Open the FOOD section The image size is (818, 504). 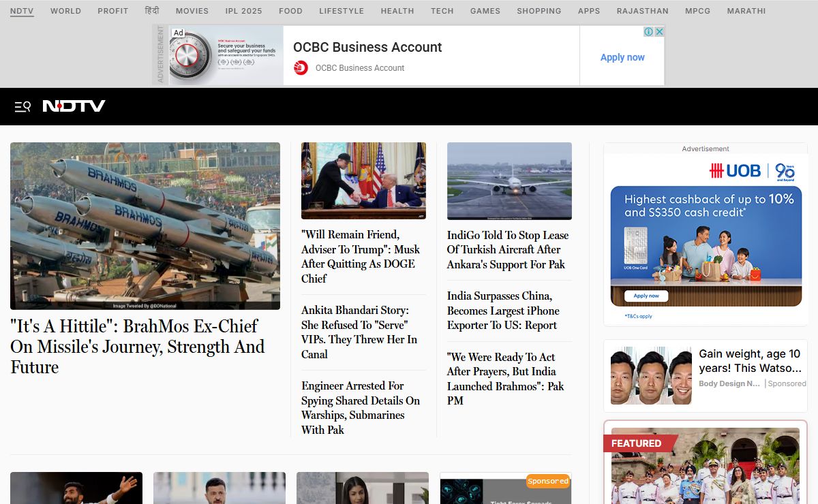pos(290,11)
